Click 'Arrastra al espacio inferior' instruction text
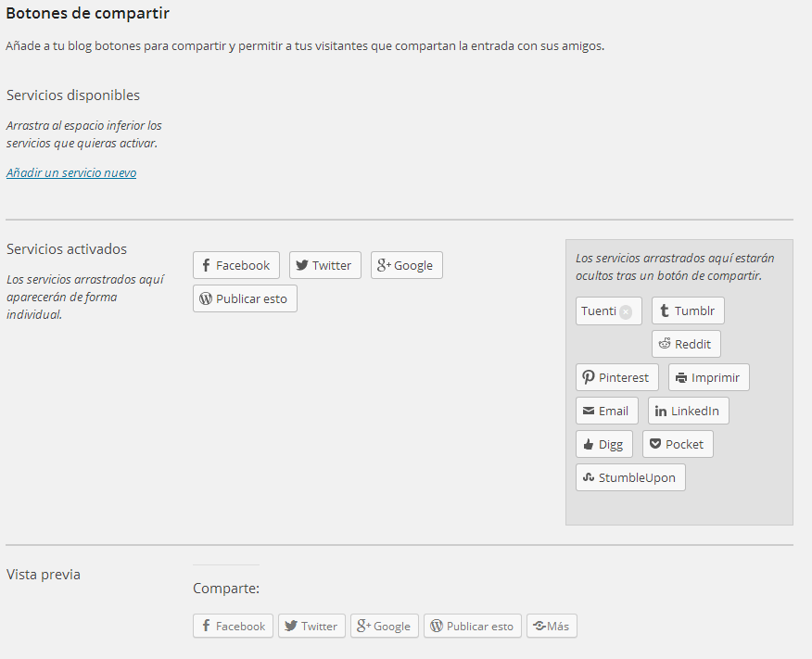Screen dimensions: 812x659 [x=84, y=134]
